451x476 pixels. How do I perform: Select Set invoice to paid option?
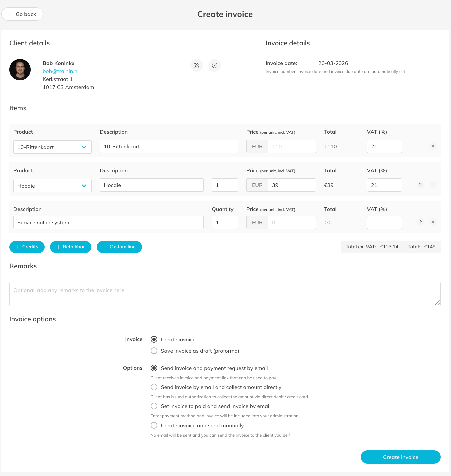pos(154,406)
